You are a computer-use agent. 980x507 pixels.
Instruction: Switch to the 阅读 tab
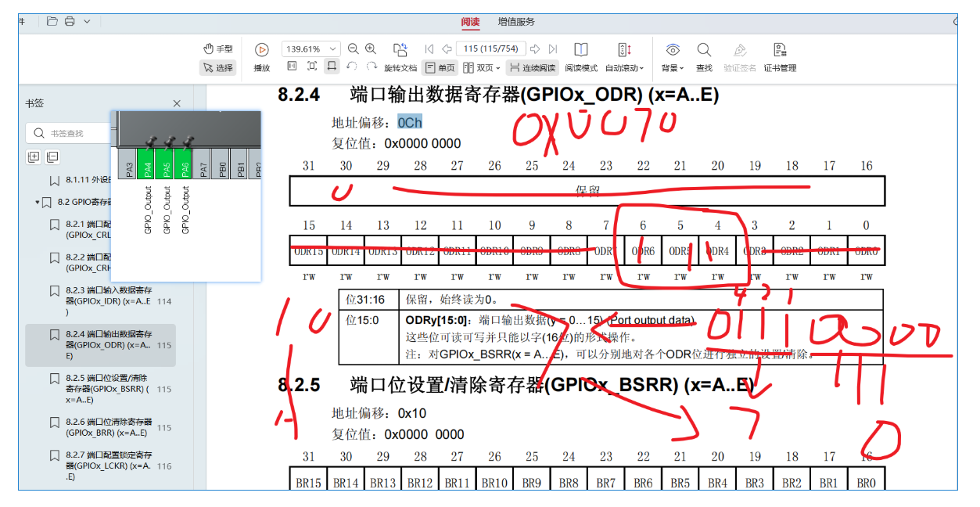pyautogui.click(x=470, y=22)
